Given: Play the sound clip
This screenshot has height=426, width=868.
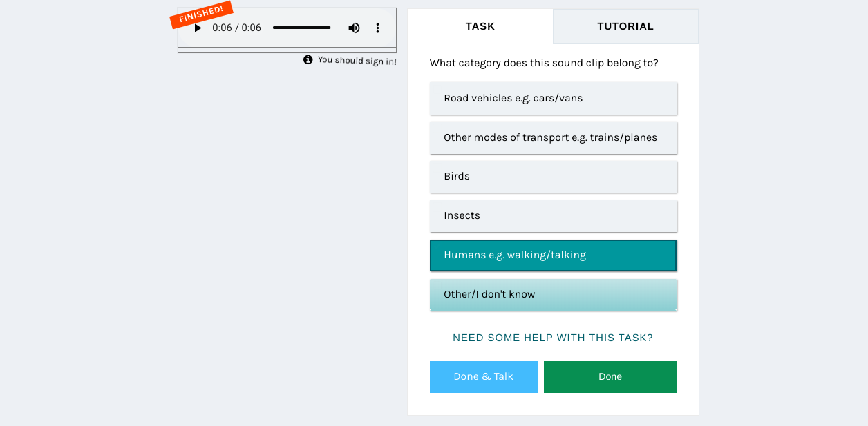Looking at the screenshot, I should [198, 28].
